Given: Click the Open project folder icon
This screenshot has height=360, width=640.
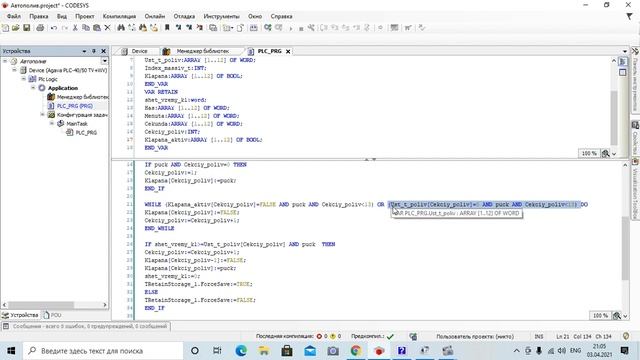Looking at the screenshot, I should [x=16, y=28].
